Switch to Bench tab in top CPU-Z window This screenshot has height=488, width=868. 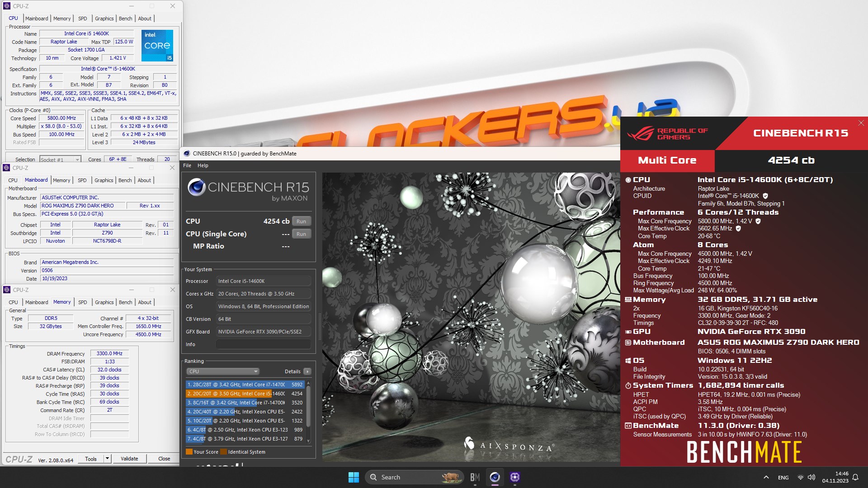(125, 19)
